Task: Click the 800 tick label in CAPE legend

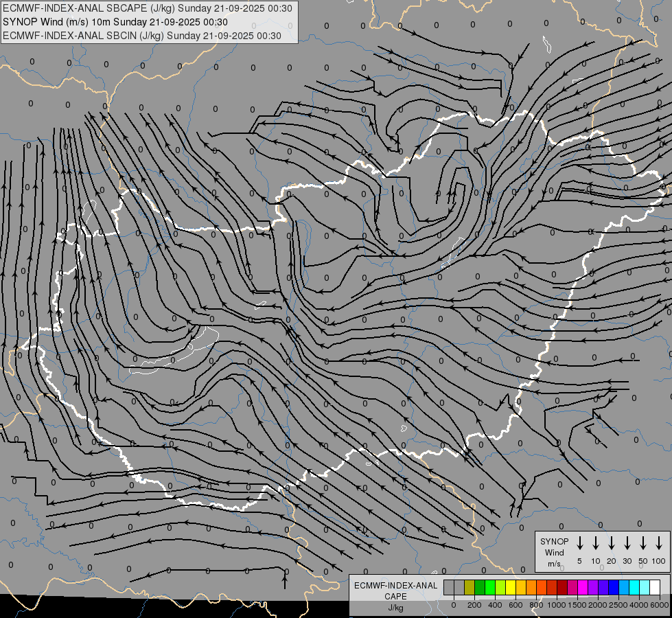Action: point(536,605)
